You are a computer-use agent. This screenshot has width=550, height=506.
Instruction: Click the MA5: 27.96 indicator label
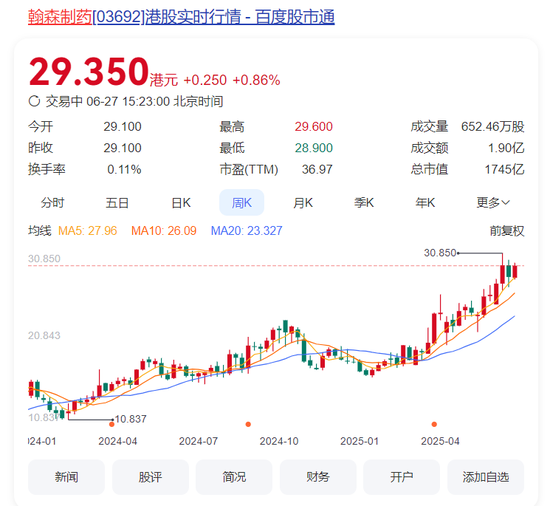(87, 231)
